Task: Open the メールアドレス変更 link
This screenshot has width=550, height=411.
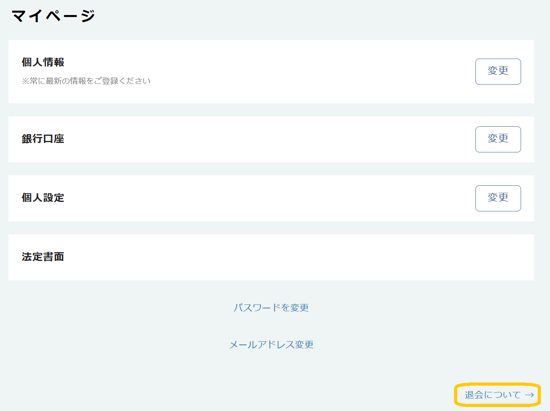Action: tap(271, 345)
